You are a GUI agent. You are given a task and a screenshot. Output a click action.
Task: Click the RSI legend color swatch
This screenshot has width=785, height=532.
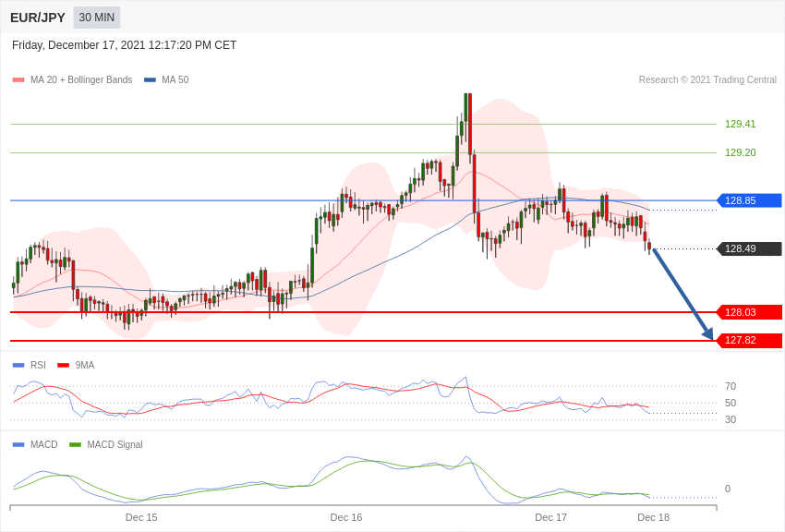tap(18, 366)
